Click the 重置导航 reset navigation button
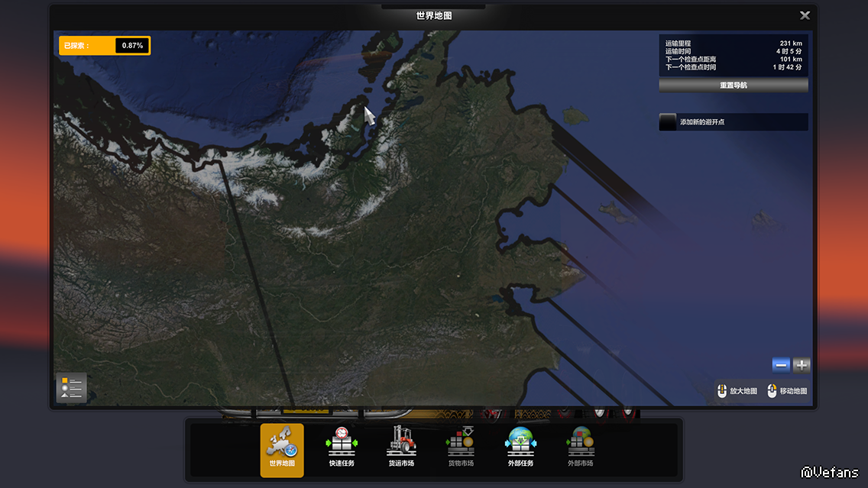Screen dimensions: 868x488 coord(734,86)
